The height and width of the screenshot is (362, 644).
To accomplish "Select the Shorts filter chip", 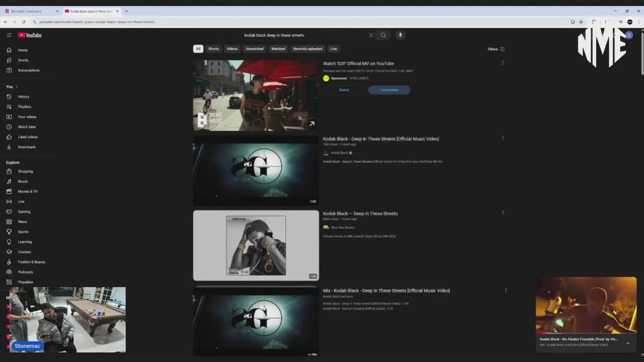I will [x=214, y=49].
